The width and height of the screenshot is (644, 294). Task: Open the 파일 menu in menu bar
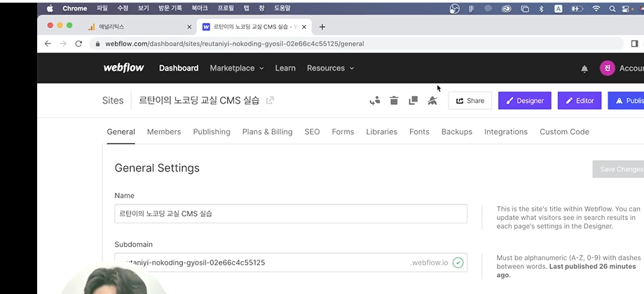[x=102, y=8]
